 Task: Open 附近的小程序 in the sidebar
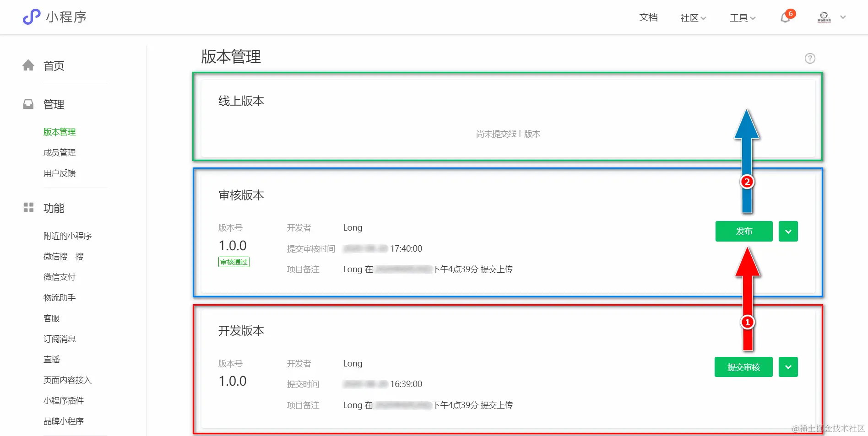coord(68,236)
